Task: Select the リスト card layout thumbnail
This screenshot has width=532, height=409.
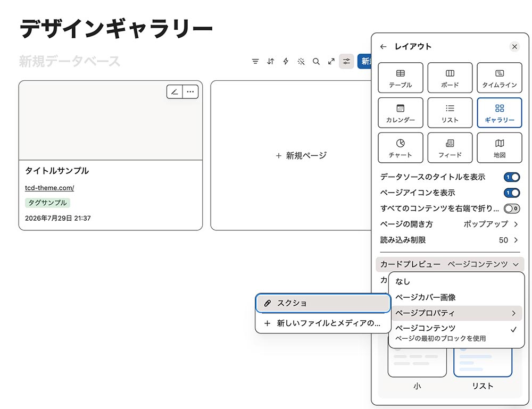Action: (483, 363)
